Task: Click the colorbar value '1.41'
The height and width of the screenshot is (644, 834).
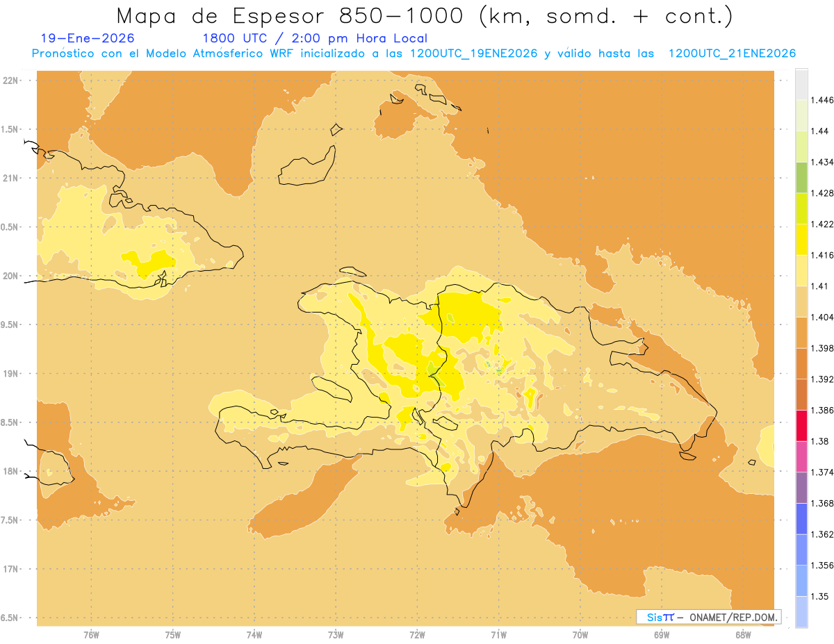Action: tap(819, 286)
